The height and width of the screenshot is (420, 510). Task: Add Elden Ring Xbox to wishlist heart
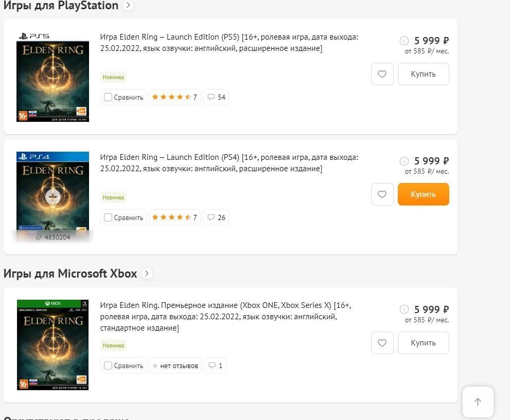point(382,343)
